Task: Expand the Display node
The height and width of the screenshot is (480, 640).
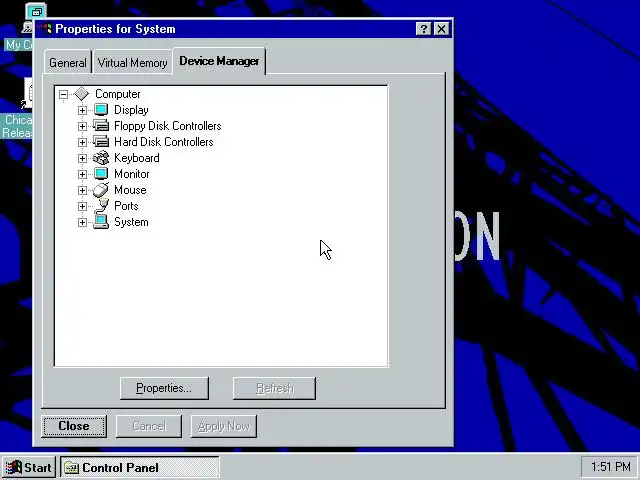Action: click(x=82, y=110)
